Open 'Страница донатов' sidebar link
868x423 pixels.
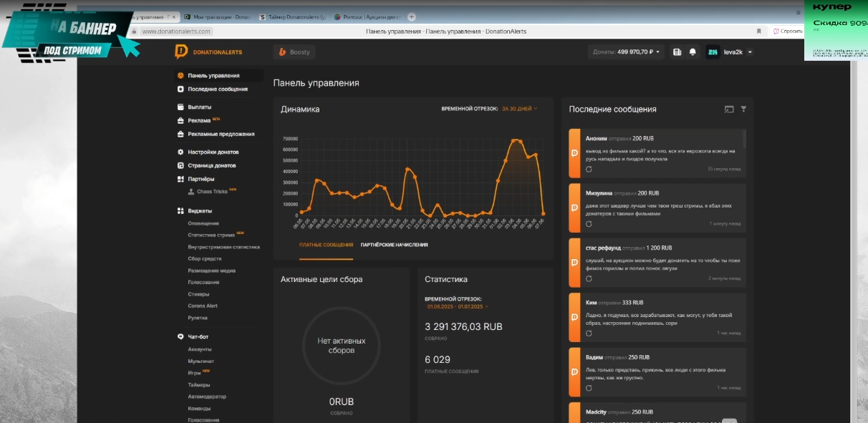click(x=212, y=165)
